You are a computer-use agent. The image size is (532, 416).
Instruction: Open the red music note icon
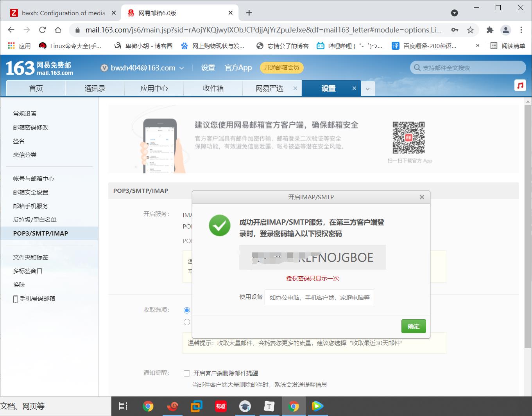pos(520,85)
